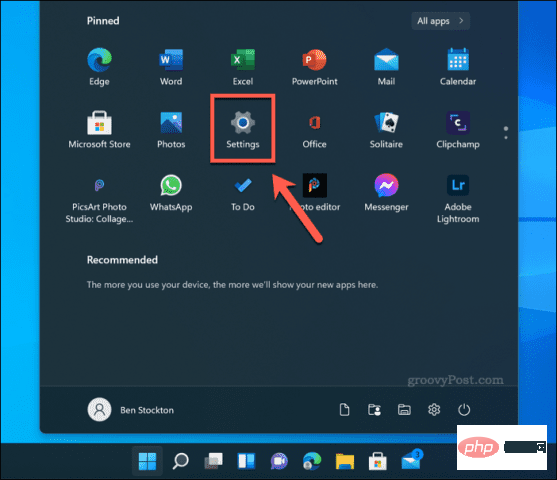Open Ben Stockton user account menu
This screenshot has height=480, width=557.
point(131,410)
